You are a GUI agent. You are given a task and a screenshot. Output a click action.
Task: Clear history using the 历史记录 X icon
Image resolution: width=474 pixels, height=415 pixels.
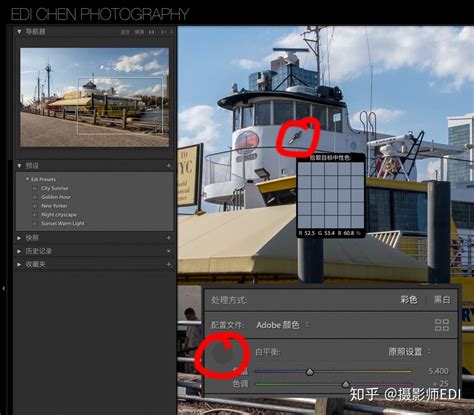click(x=168, y=251)
